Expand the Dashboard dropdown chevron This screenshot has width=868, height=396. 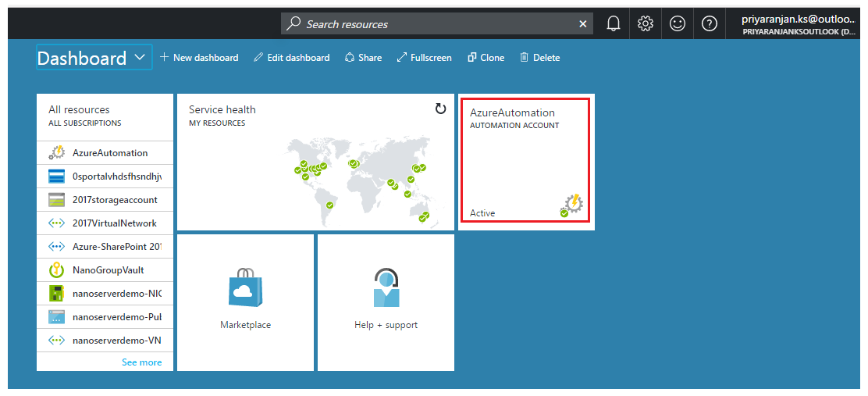point(140,57)
